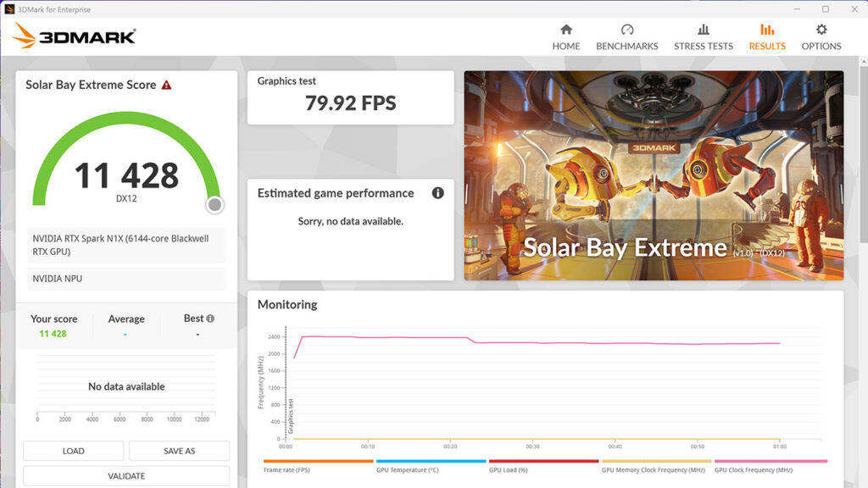This screenshot has height=488, width=868.
Task: Click the 3DMark app icon in the title bar
Action: 9,8
